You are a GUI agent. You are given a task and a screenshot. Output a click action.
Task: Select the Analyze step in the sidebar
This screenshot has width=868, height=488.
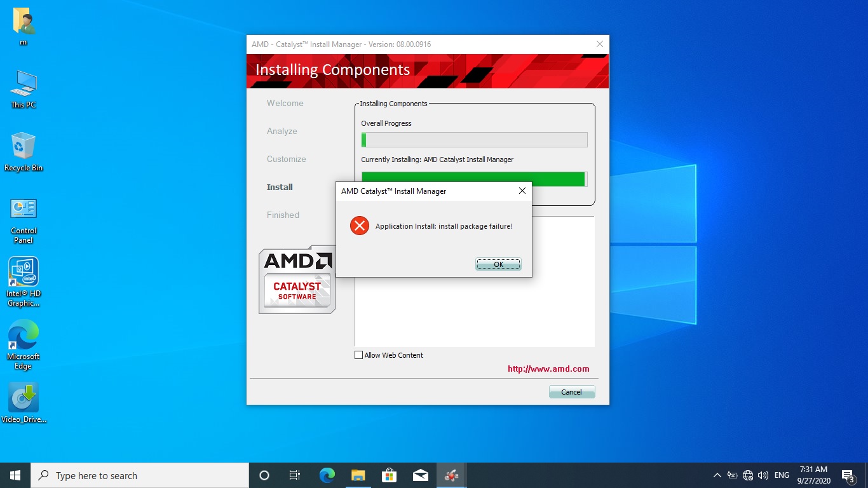point(282,131)
